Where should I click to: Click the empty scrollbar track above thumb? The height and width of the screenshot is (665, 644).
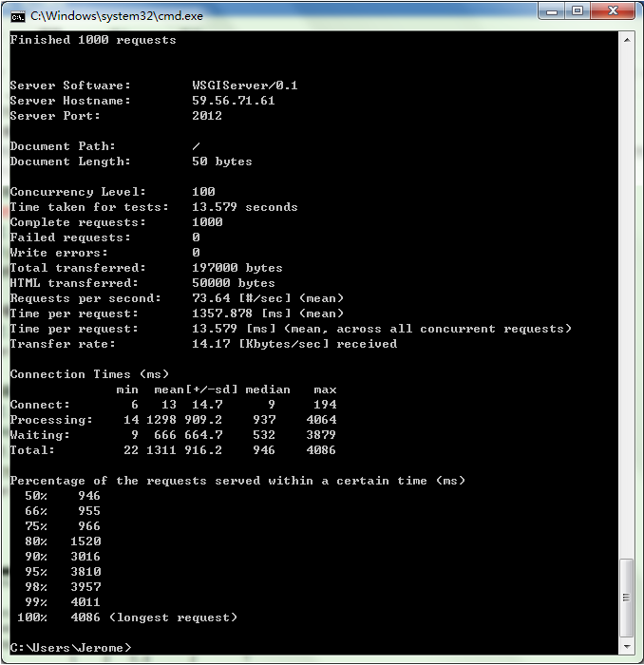(x=627, y=303)
